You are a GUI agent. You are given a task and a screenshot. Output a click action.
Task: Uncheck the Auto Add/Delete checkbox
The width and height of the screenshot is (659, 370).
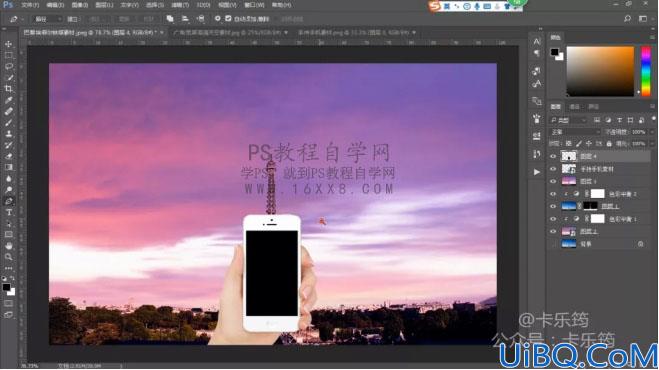coord(228,19)
